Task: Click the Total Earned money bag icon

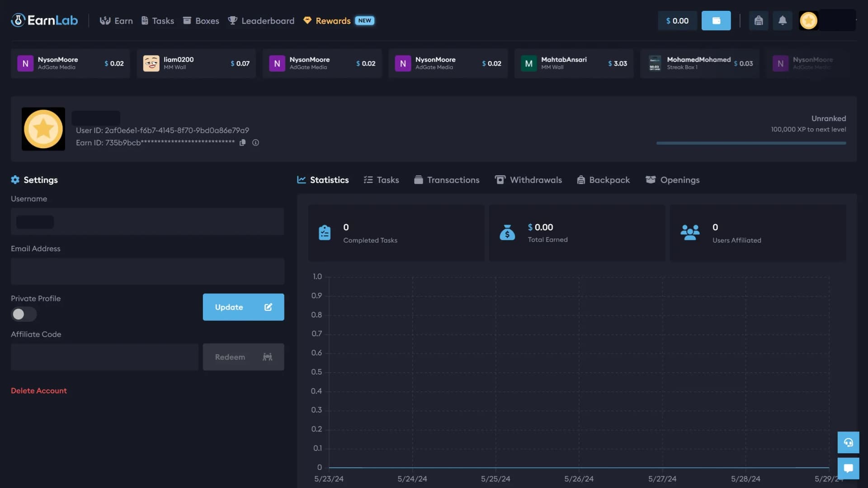Action: 507,233
